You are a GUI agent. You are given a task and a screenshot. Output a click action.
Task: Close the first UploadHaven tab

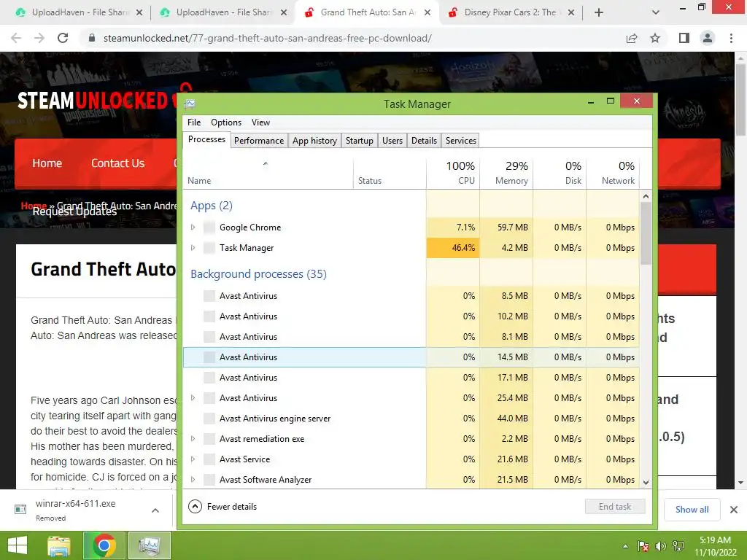(139, 13)
